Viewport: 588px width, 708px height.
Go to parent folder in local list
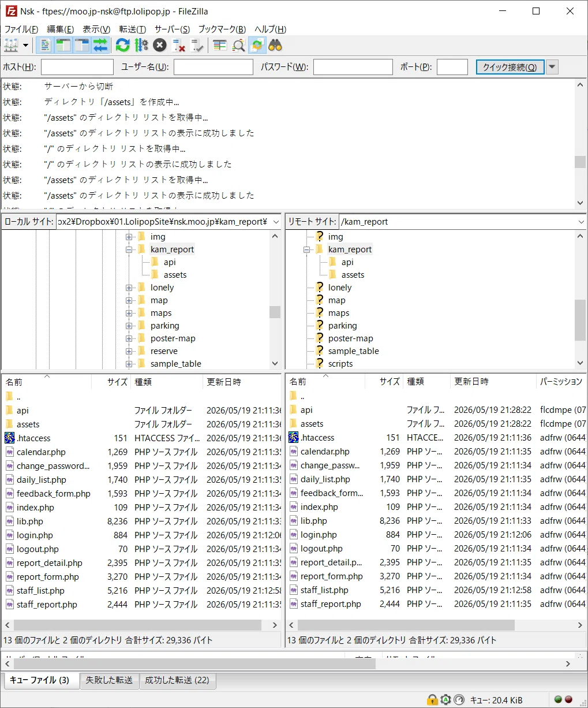(x=18, y=396)
